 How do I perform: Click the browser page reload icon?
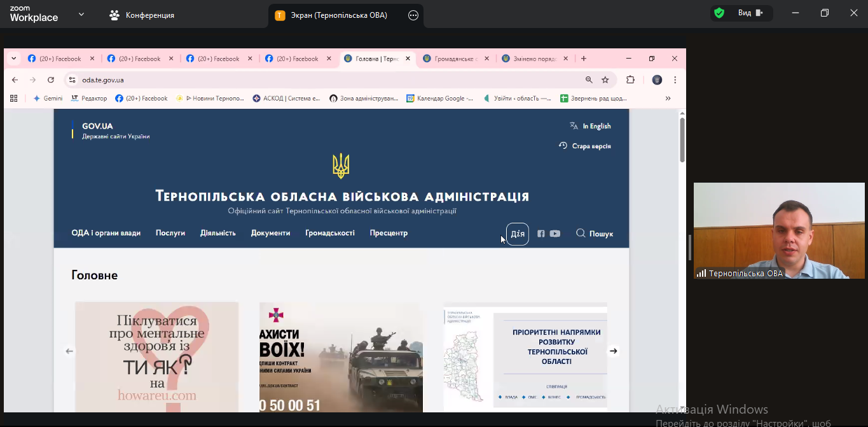pos(51,80)
